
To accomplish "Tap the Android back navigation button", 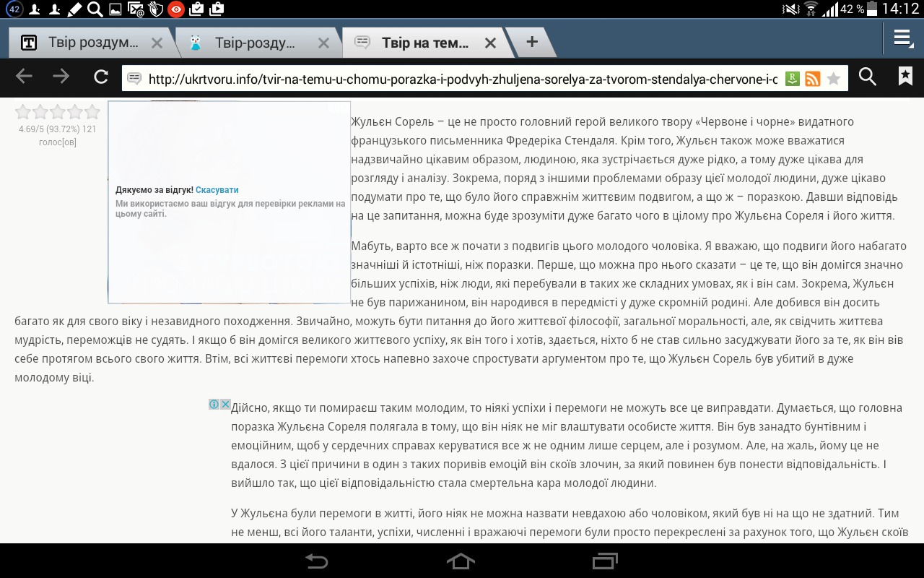I will tap(316, 561).
